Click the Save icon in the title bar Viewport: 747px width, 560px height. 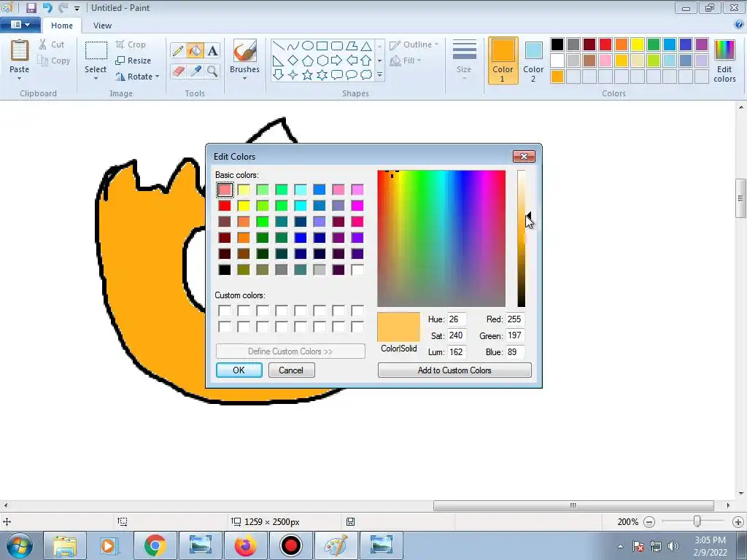31,7
